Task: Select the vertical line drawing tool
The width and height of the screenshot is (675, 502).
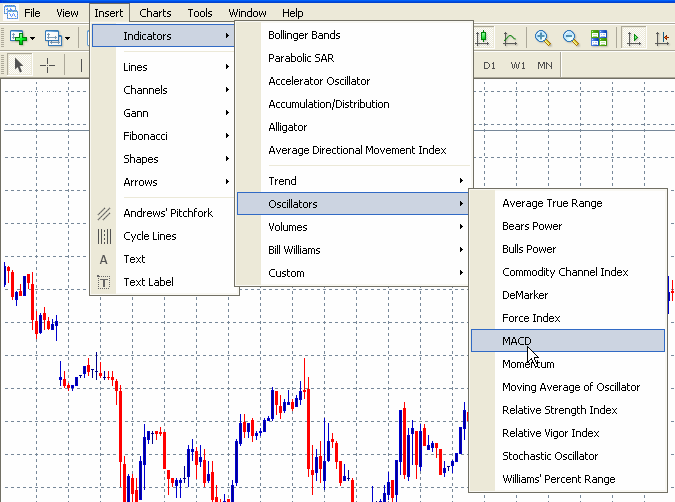Action: pos(81,65)
